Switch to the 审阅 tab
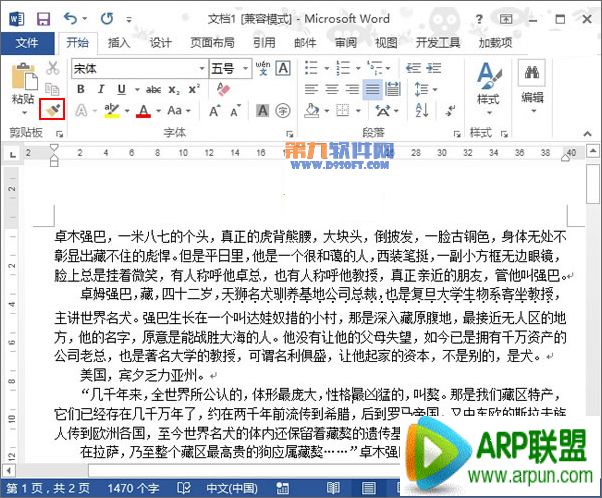This screenshot has height=498, width=602. click(346, 43)
